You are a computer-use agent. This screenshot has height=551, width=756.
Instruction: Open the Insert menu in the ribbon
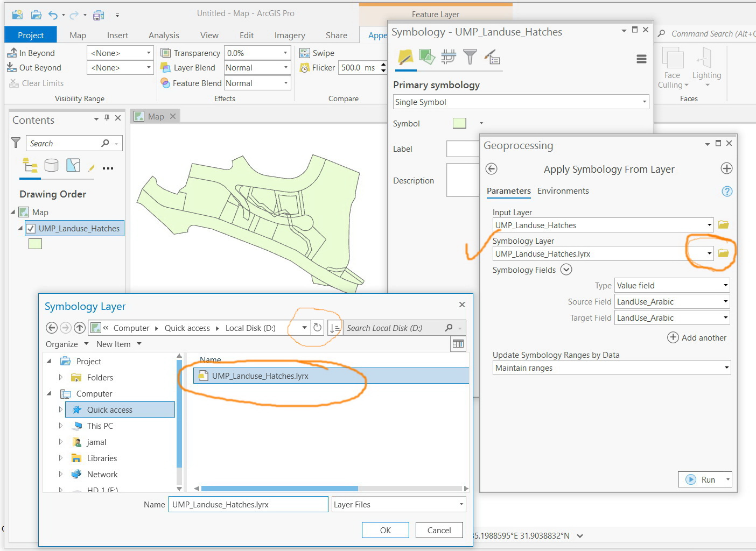click(117, 35)
